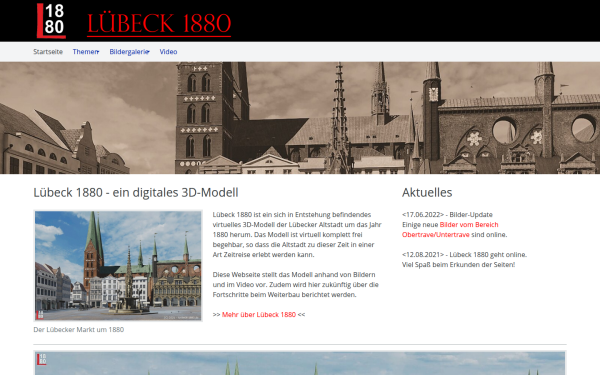Click the <17.06.2022> - Bilder-Update entry

click(447, 215)
